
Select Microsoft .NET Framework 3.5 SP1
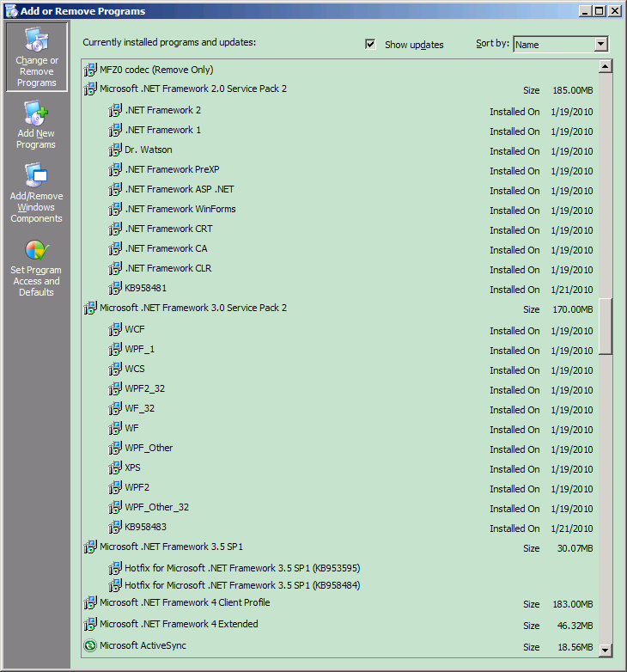click(339, 547)
